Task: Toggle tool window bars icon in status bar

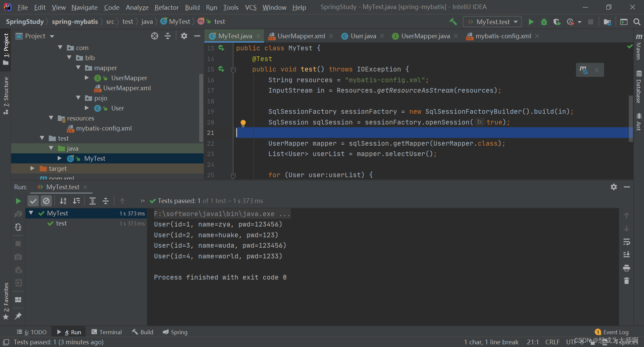Action: coord(6,342)
